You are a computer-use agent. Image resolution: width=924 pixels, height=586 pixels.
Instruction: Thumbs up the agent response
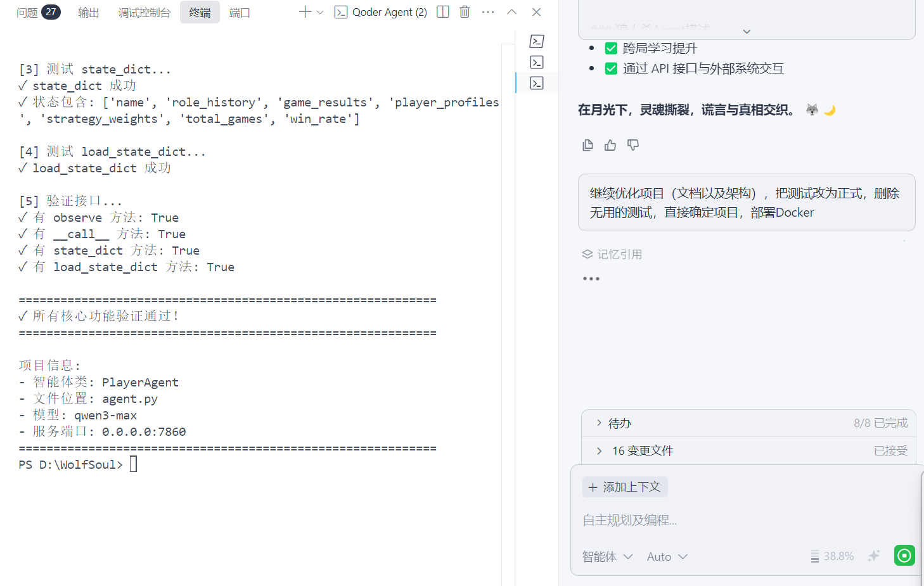click(x=610, y=145)
